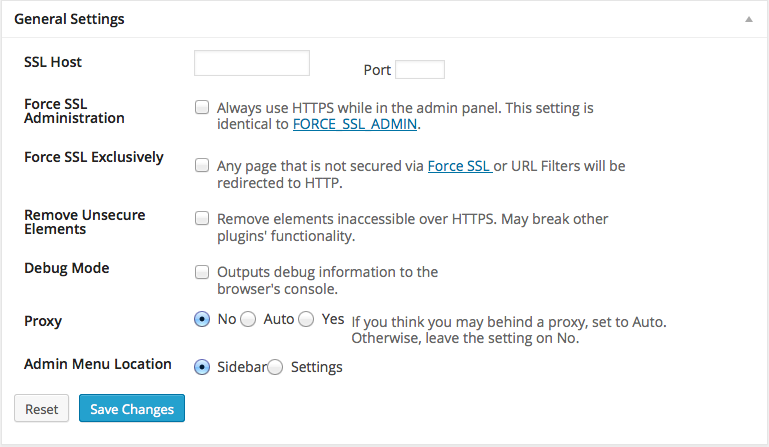
Task: Click 'Remove elements inaccessible over HTTPS' text
Action: pyautogui.click(x=412, y=227)
